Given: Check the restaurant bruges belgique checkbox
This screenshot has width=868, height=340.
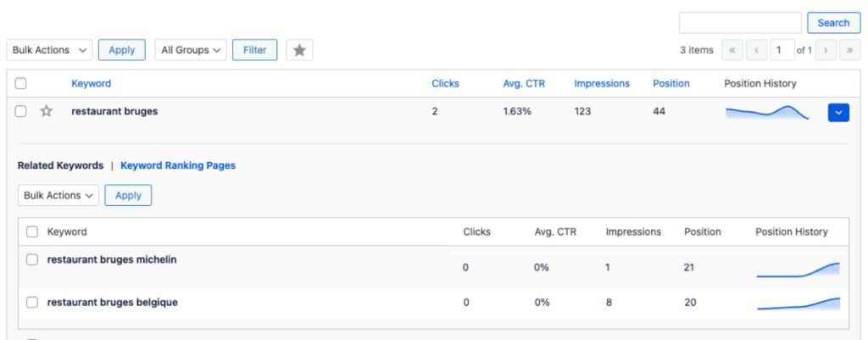Looking at the screenshot, I should [x=32, y=303].
